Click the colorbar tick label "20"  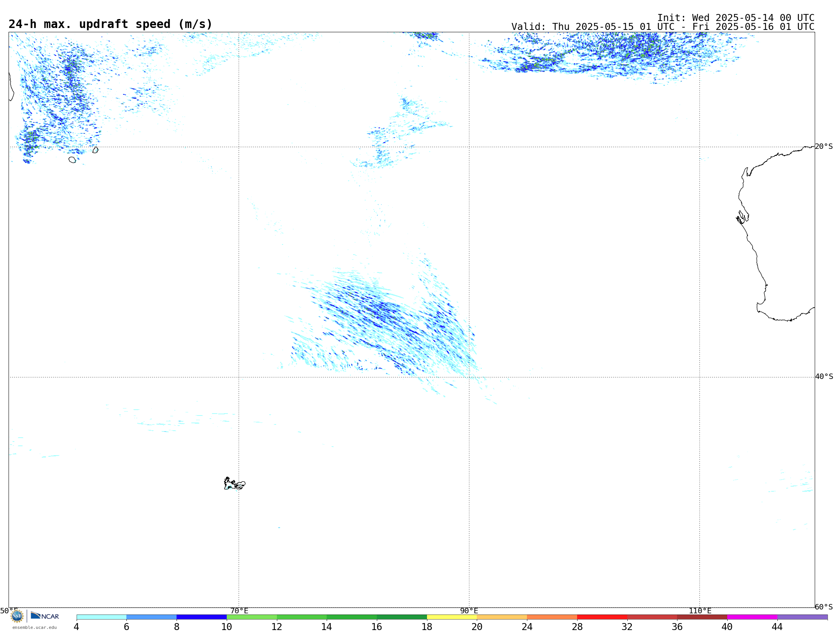477,627
